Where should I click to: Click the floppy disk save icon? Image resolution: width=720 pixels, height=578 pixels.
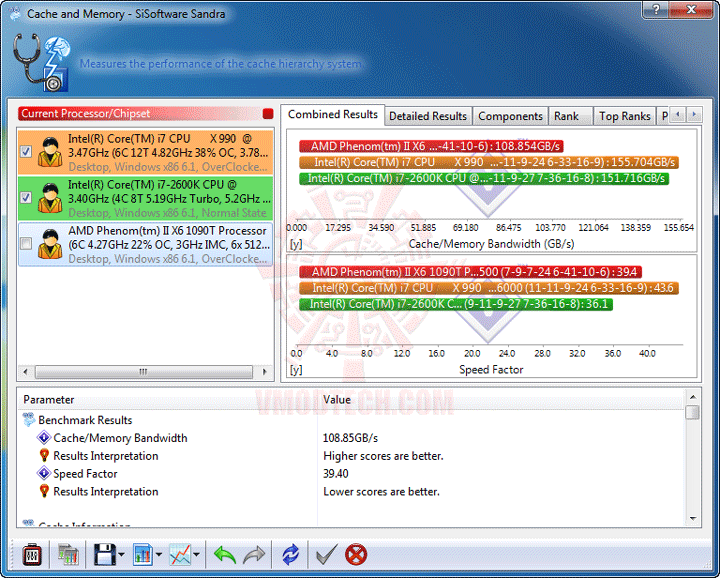[105, 555]
